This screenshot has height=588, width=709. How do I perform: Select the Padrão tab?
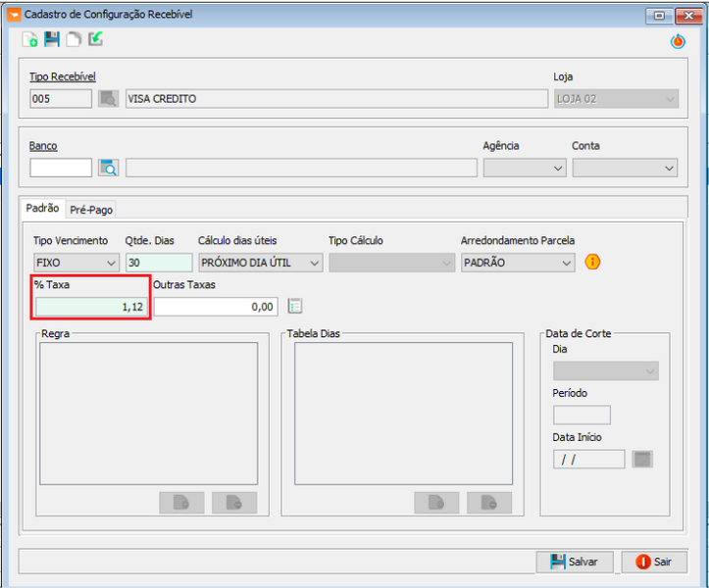[x=42, y=209]
